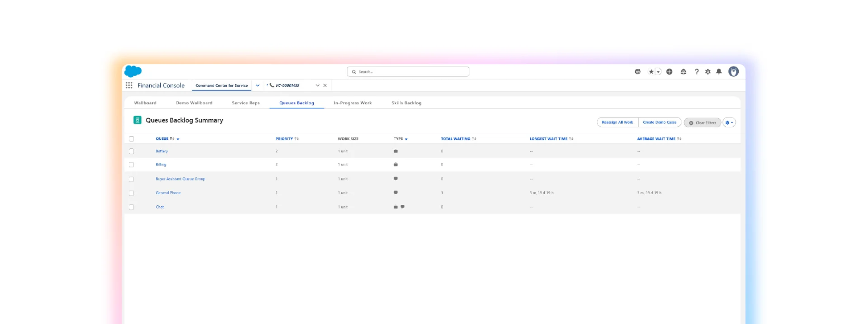Click the hourglass Queues Backlog Summary icon

point(137,120)
